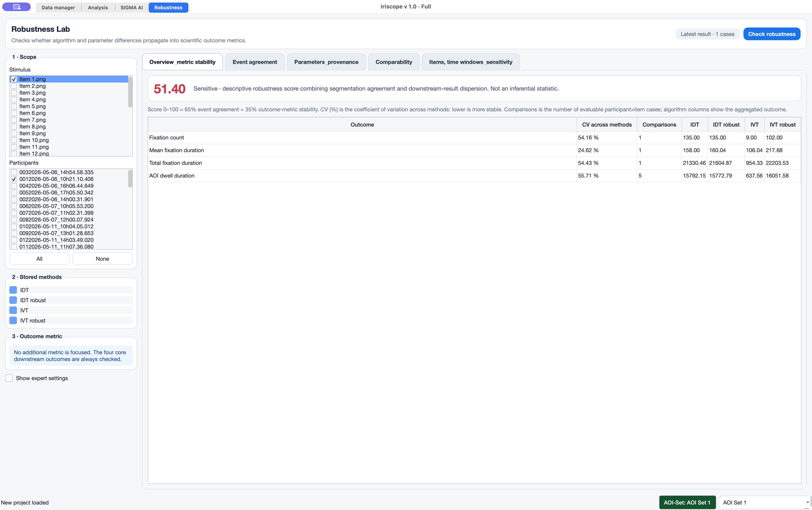Select the Total fixation duration row
812x510 pixels.
tap(474, 163)
